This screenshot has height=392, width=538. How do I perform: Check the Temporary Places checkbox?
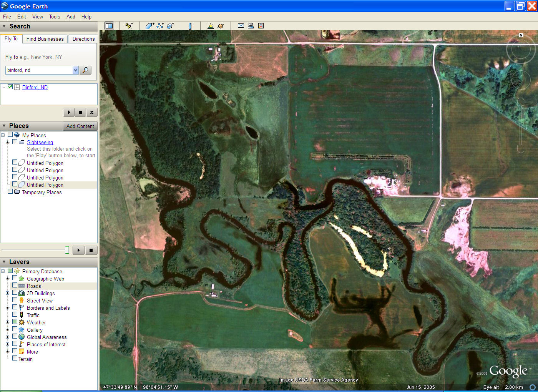point(10,191)
